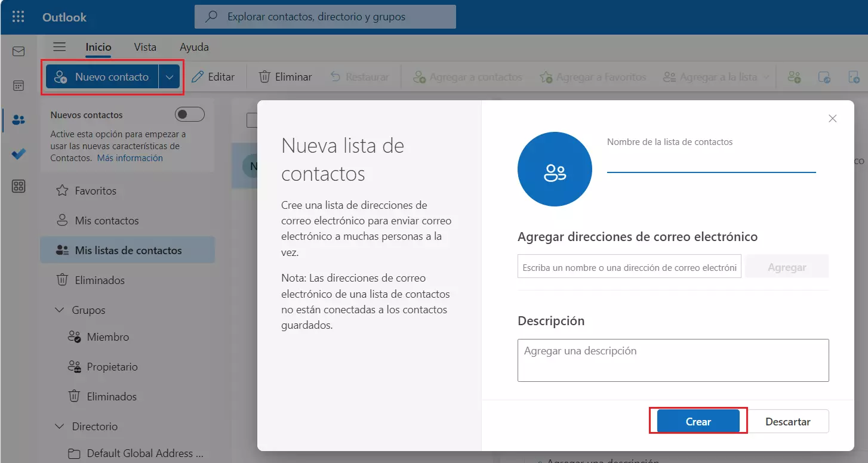Click the contact list avatar circle

[555, 169]
